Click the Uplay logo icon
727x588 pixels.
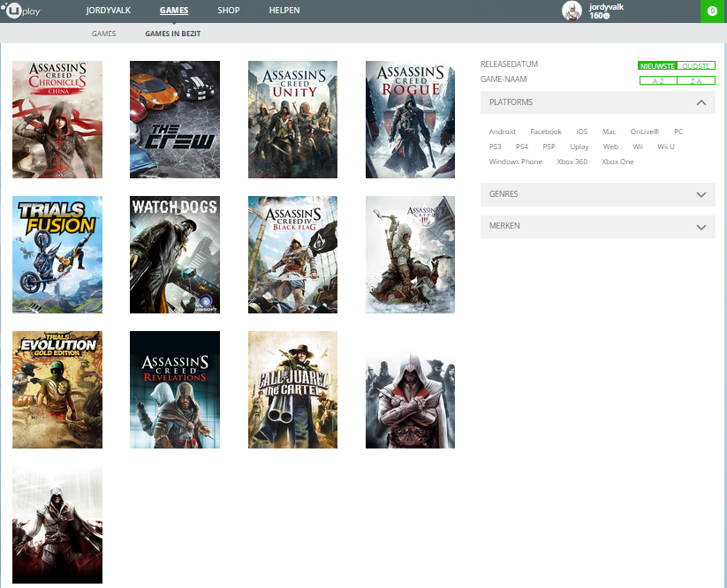(21, 11)
